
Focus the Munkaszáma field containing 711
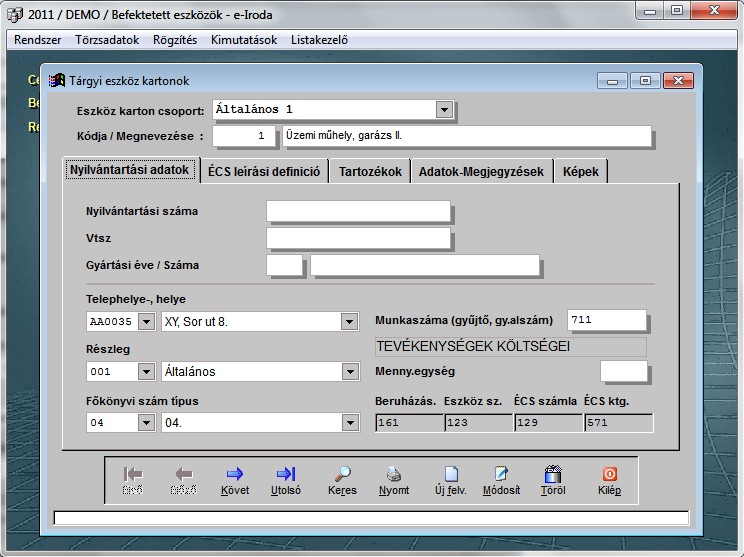click(x=606, y=320)
